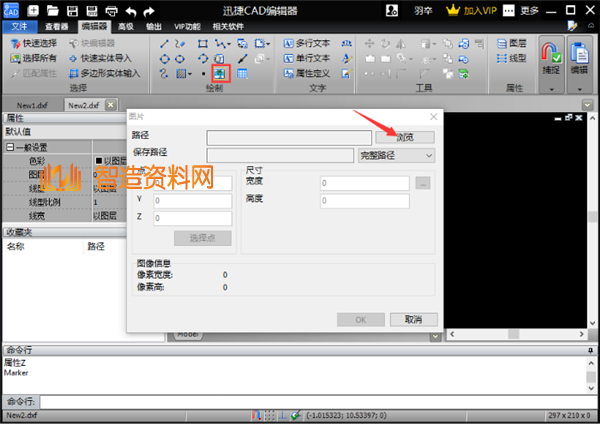Click the 编辑 edit document icon
The height and width of the screenshot is (424, 600).
[579, 55]
